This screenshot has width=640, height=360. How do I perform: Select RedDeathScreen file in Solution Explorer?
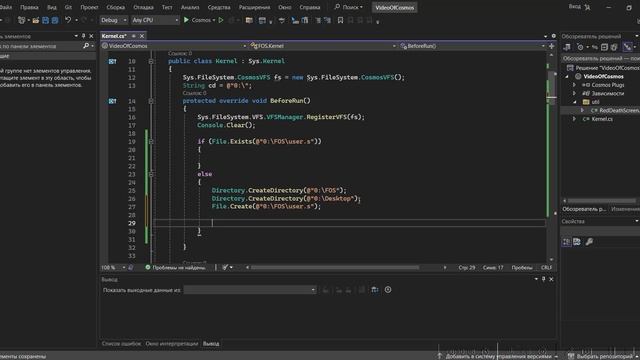tap(619, 110)
